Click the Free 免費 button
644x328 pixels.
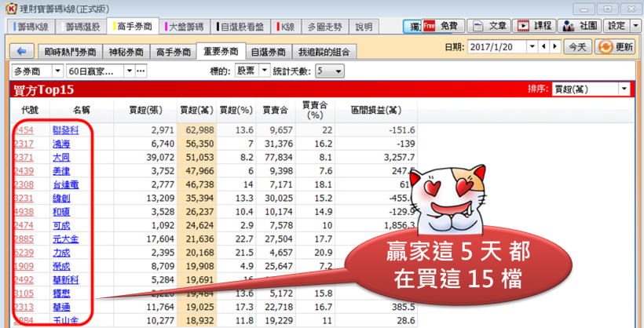[x=443, y=26]
